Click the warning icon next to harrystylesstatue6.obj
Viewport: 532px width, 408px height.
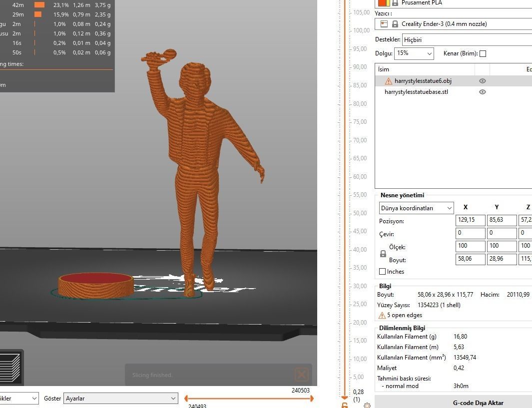coord(388,81)
